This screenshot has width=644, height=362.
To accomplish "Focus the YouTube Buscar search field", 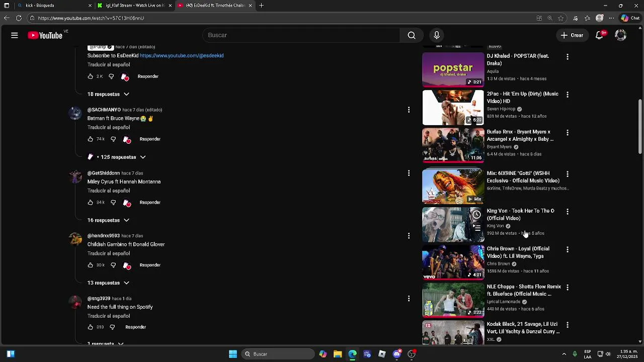I will [x=302, y=35].
